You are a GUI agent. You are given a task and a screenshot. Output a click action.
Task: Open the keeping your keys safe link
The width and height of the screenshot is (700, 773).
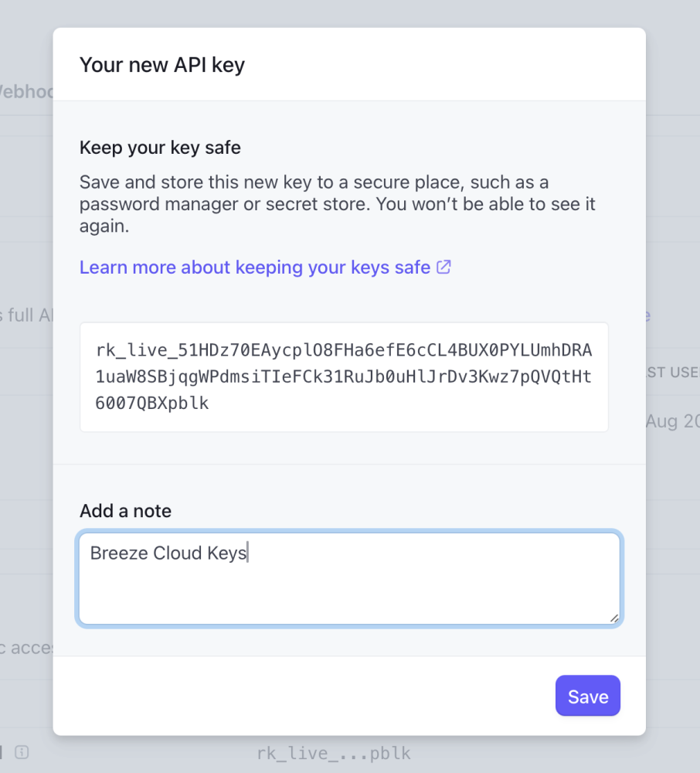point(255,267)
